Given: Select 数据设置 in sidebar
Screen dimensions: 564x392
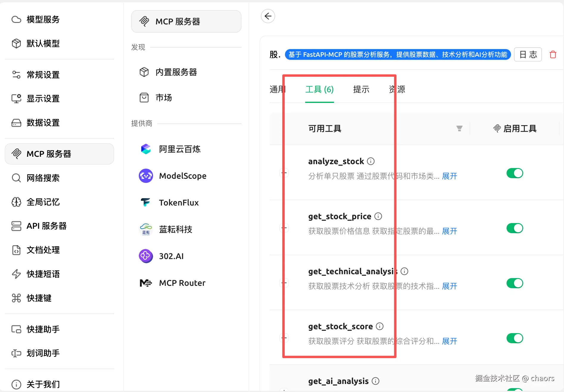Looking at the screenshot, I should point(59,123).
